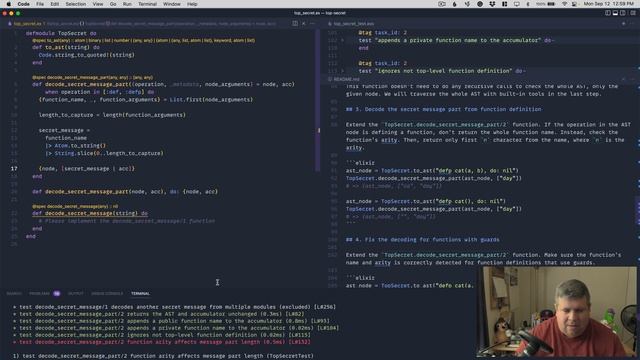Click line number 17 in left editor
640x360 pixels.
pyautogui.click(x=14, y=169)
